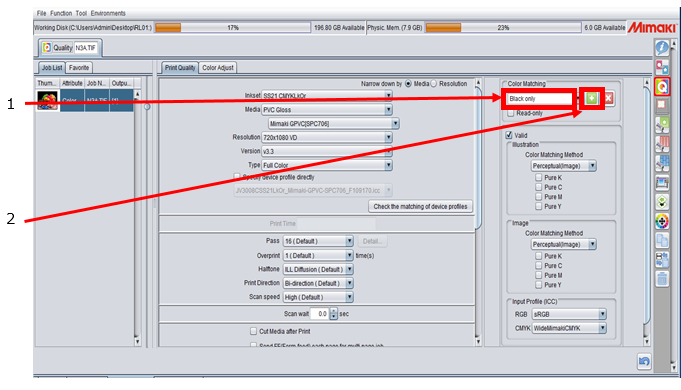Screen dimensions: 681x390
Task: Open the green layer arrow sidebar icon
Action: click(661, 202)
